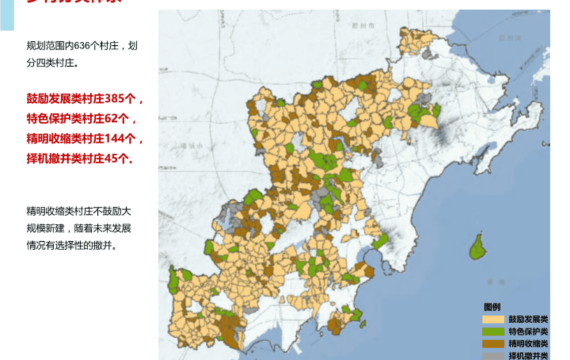Select the 特色保护类 legend label
This screenshot has width=570, height=360.
(528, 332)
